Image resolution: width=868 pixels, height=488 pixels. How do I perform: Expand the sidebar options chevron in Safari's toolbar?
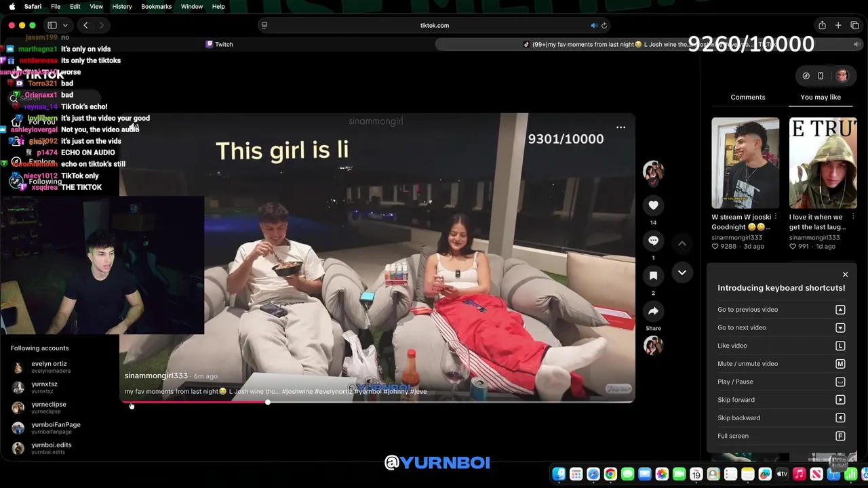(x=64, y=25)
